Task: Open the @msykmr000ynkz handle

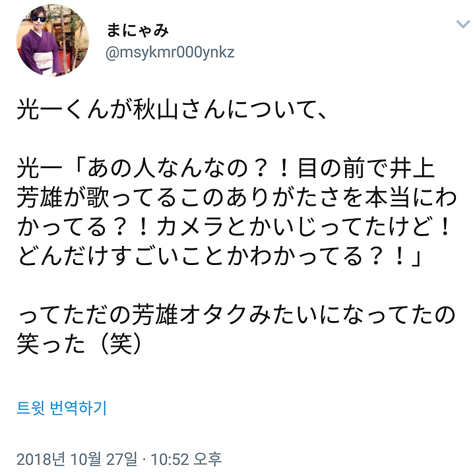Action: point(170,53)
